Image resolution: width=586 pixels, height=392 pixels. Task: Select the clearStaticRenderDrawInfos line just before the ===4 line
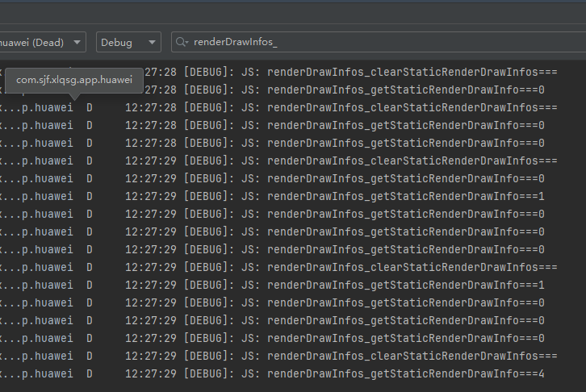[293, 356]
